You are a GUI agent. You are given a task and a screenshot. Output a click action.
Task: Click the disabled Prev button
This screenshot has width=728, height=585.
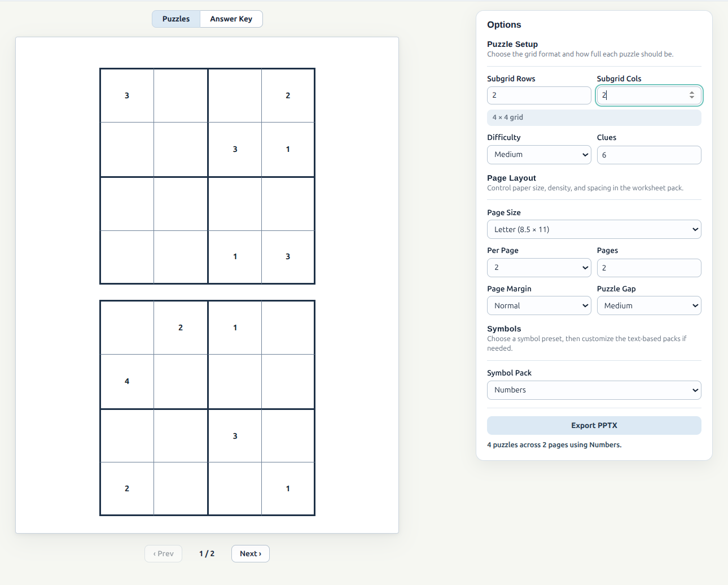tap(163, 553)
